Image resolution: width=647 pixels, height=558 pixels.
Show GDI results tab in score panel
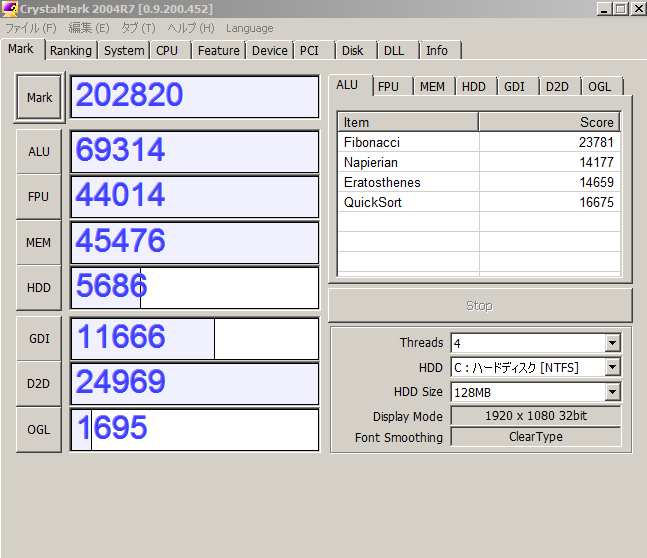[x=519, y=87]
